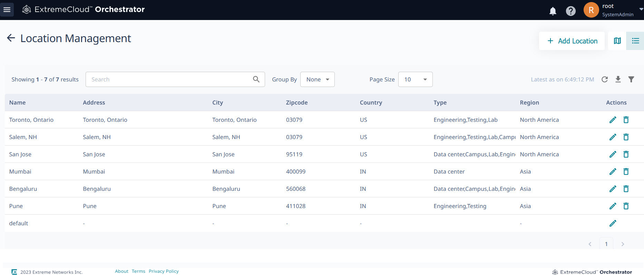Open the Privacy Policy link

pos(164,271)
